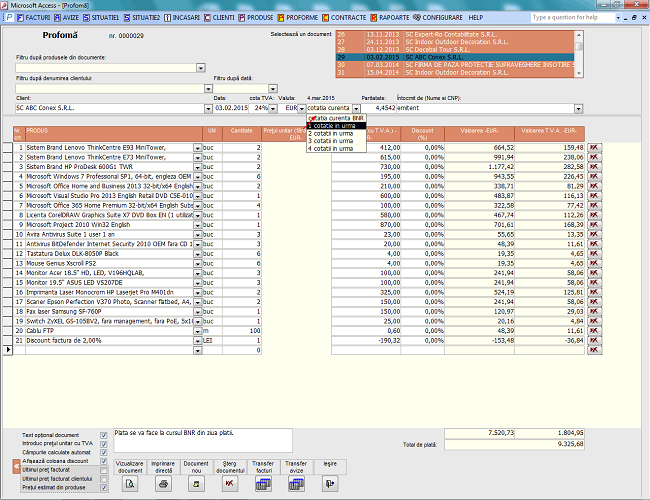Click the Imprimare directa button label
This screenshot has height=500, width=650.
pos(163,467)
